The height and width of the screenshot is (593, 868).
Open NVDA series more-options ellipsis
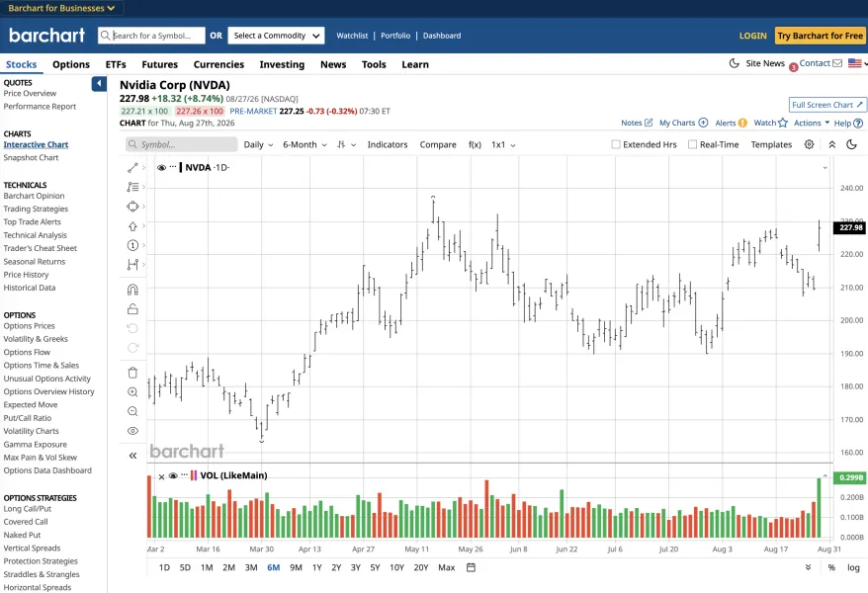tap(173, 167)
